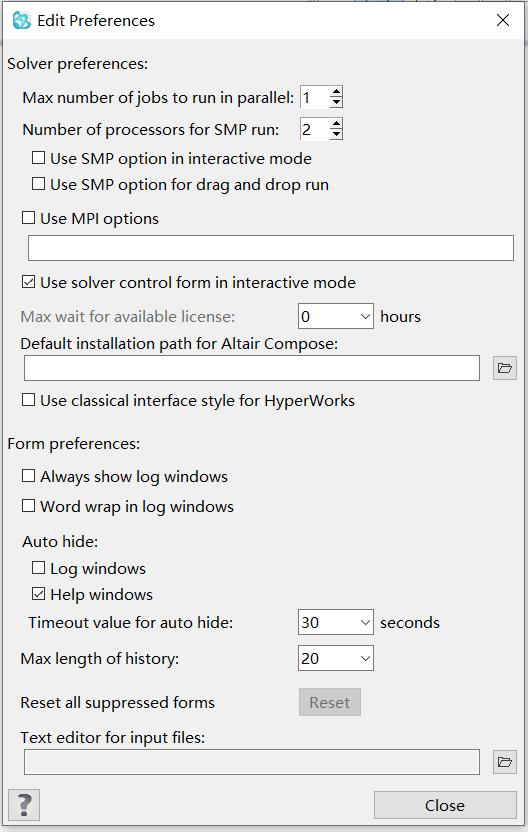Browse for Altair Compose installation folder
Image resolution: width=528 pixels, height=832 pixels.
click(505, 368)
